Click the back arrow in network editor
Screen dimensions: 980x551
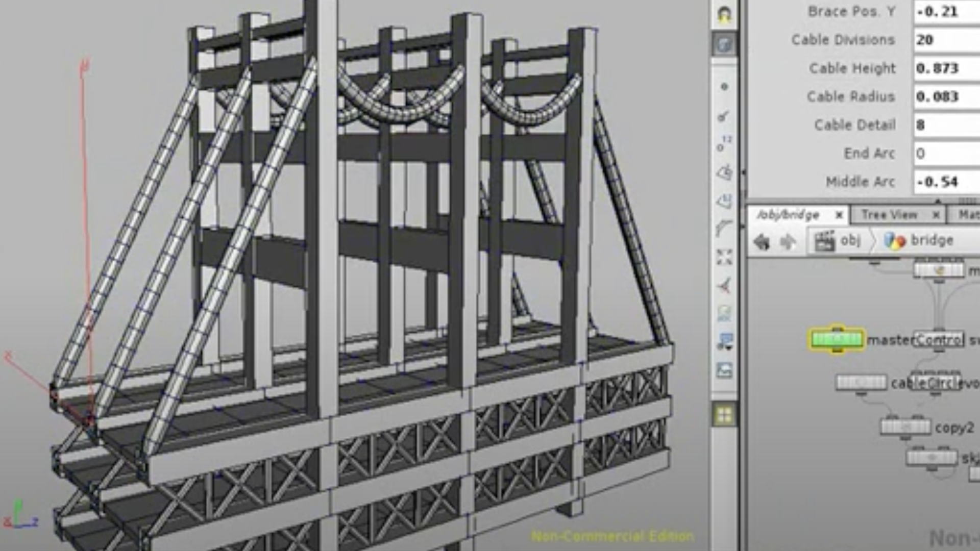point(762,241)
